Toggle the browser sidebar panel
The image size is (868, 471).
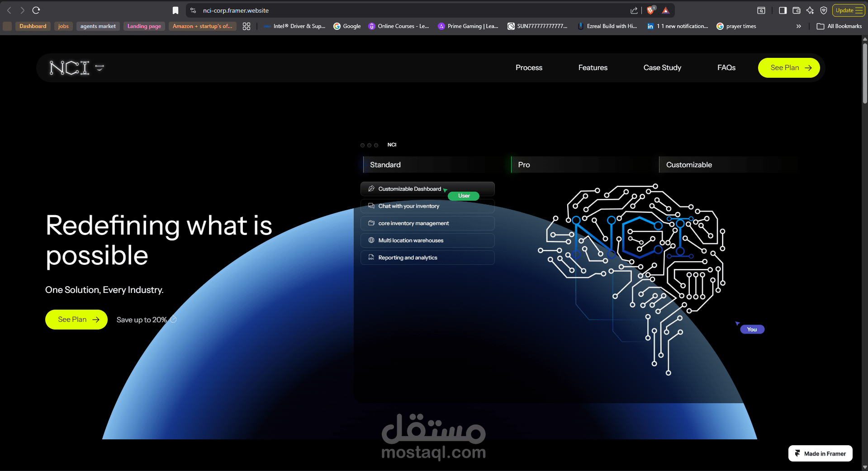pos(783,10)
